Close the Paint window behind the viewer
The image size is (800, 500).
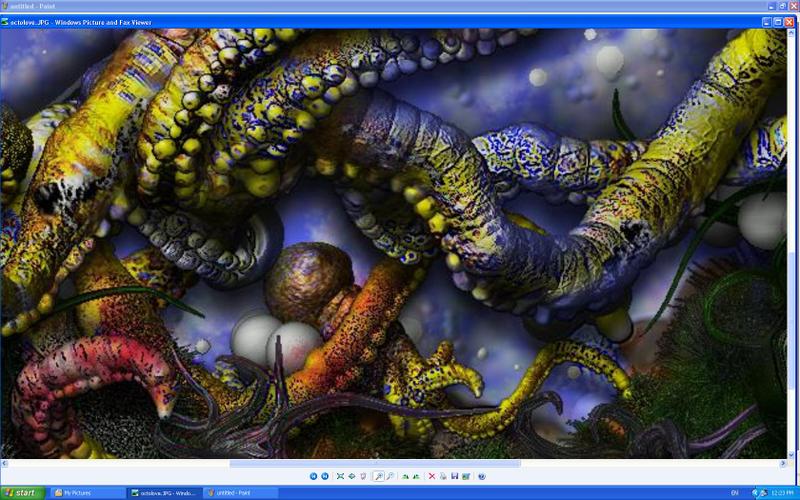pyautogui.click(x=794, y=6)
